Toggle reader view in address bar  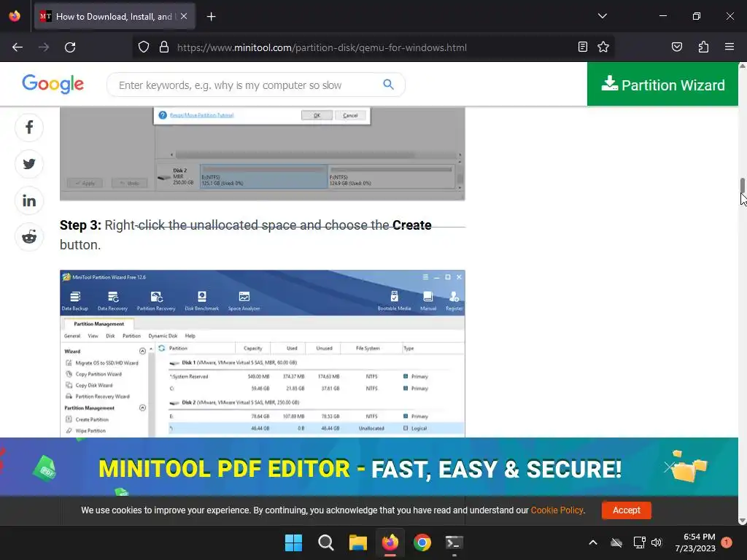click(583, 47)
